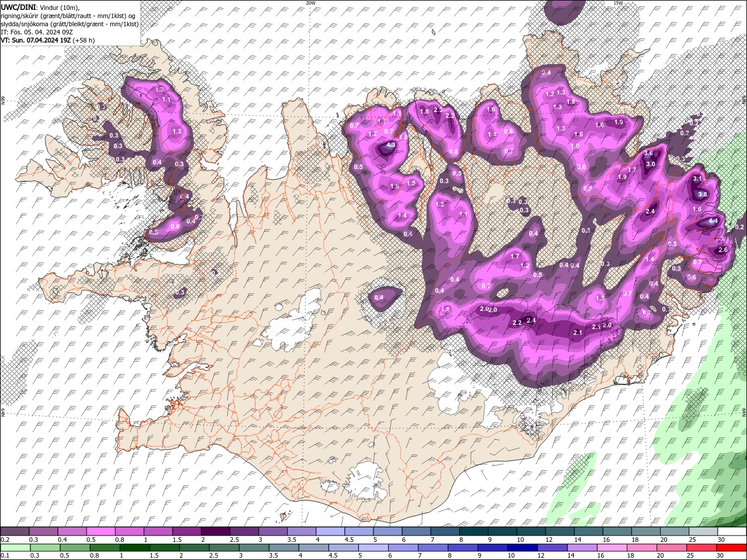Click the '15W' longitude label
Image resolution: width=747 pixels, height=560 pixels.
[x=618, y=3]
